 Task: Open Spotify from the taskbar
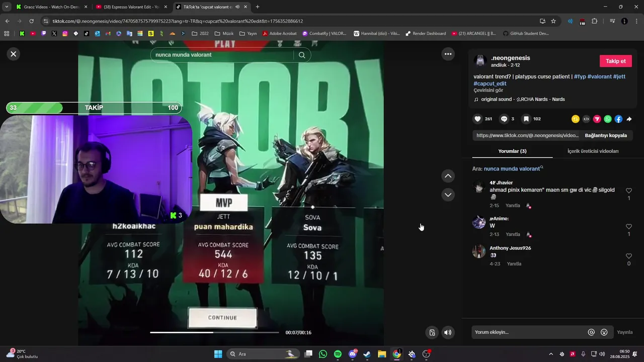tap(338, 354)
